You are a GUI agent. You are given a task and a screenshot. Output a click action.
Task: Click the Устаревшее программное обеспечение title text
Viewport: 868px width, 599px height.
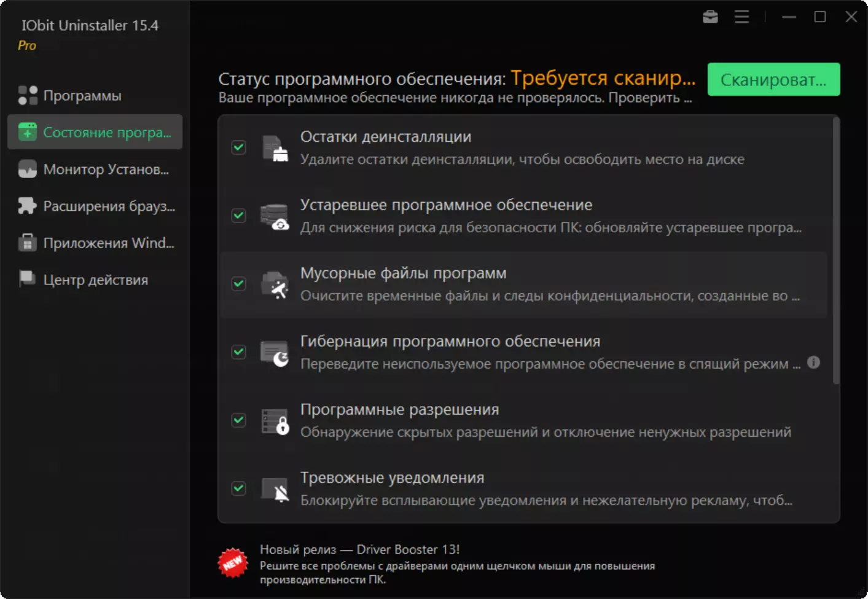click(446, 205)
